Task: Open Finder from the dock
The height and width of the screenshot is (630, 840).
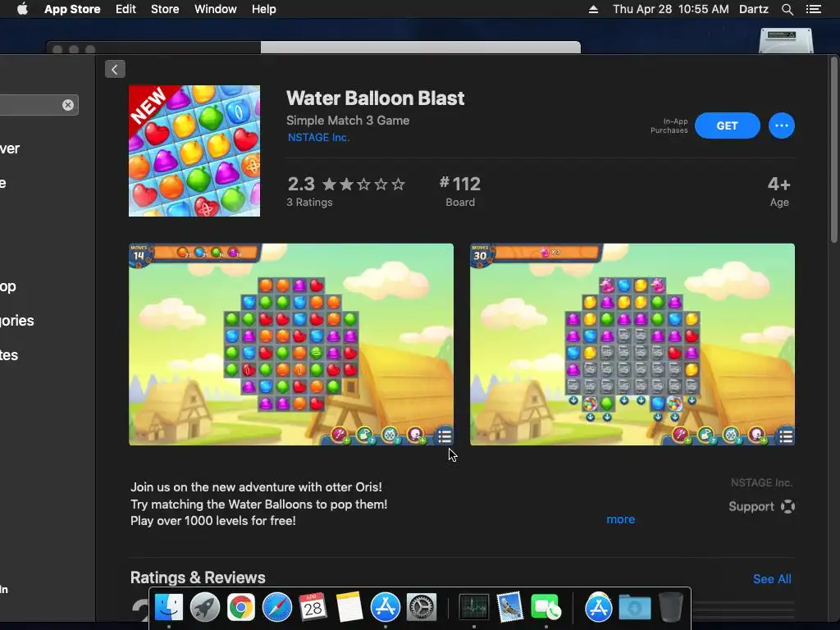Action: point(169,608)
